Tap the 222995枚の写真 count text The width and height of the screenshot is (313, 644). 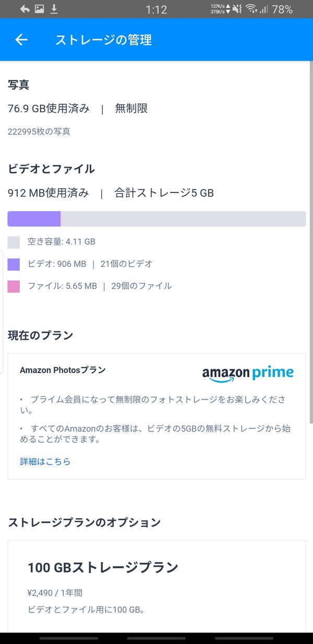(39, 132)
